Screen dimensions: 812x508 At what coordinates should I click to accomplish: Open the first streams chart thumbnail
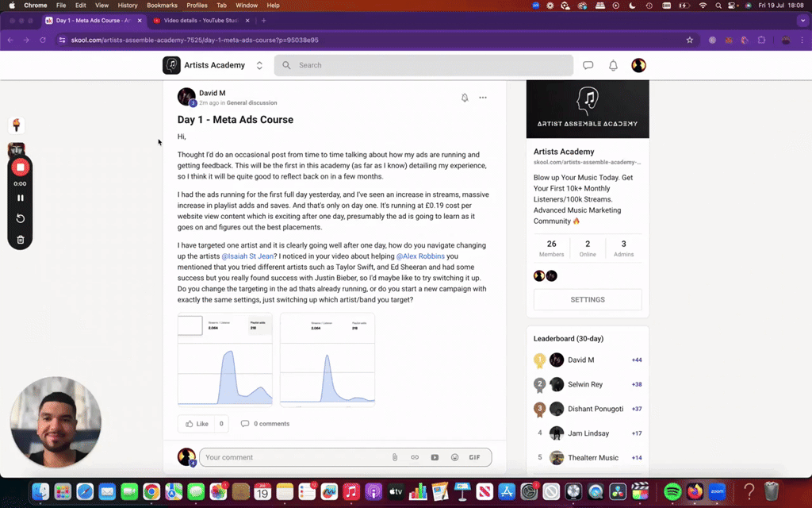(224, 360)
